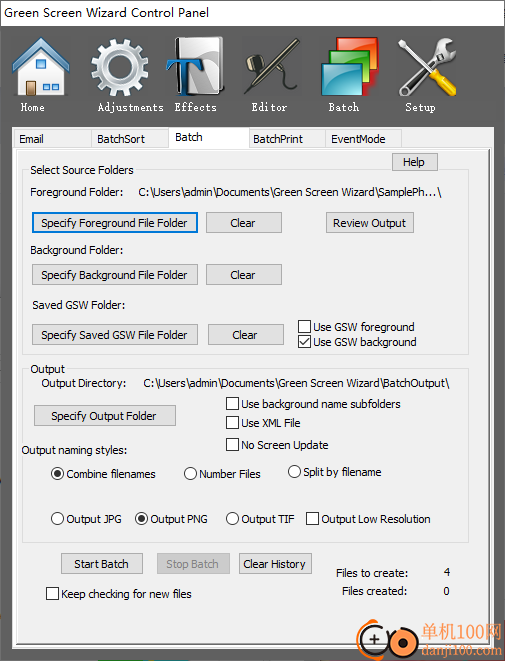
Task: Click Specify Foreground File Folder
Action: 115,223
